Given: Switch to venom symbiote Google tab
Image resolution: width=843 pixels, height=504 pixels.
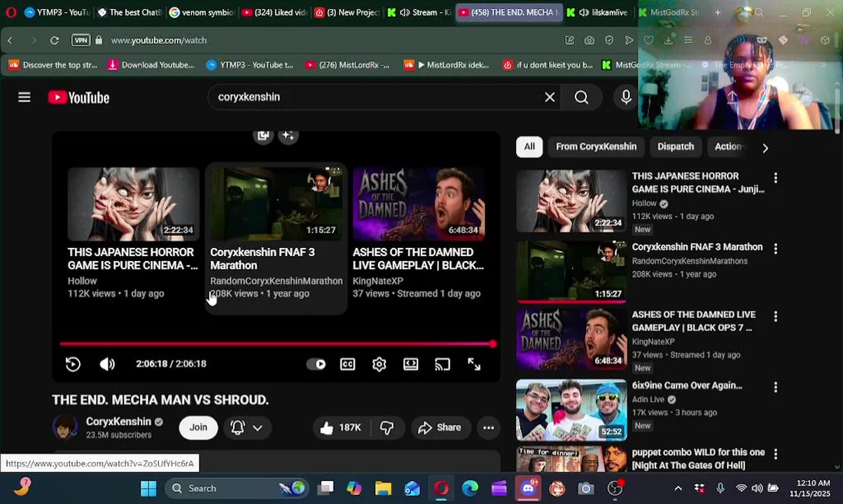Looking at the screenshot, I should (202, 13).
